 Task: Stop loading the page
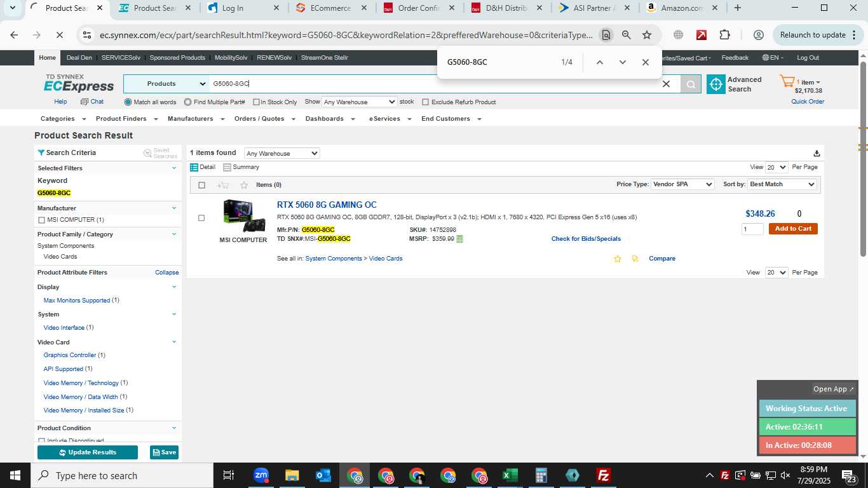(x=59, y=35)
